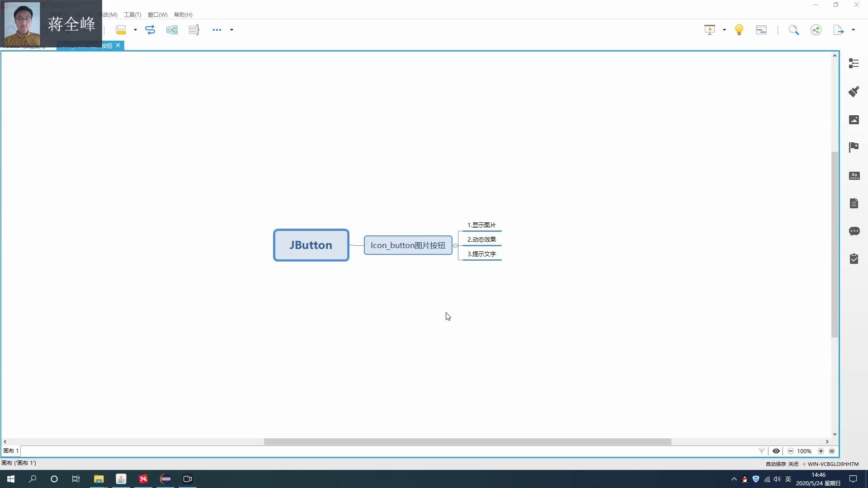Screen dimensions: 868x488
Task: Click the save/export icon in toolbar
Action: [x=839, y=29]
